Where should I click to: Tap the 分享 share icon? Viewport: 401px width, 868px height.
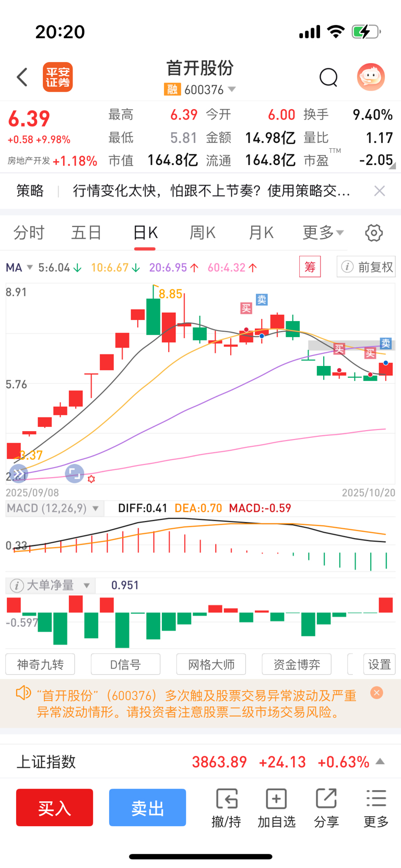click(326, 808)
